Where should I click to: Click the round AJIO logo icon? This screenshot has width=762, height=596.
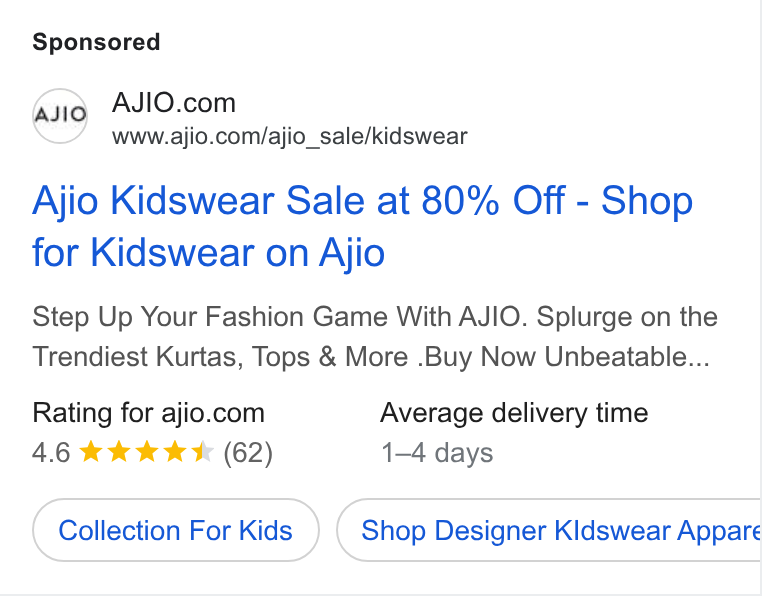[60, 116]
